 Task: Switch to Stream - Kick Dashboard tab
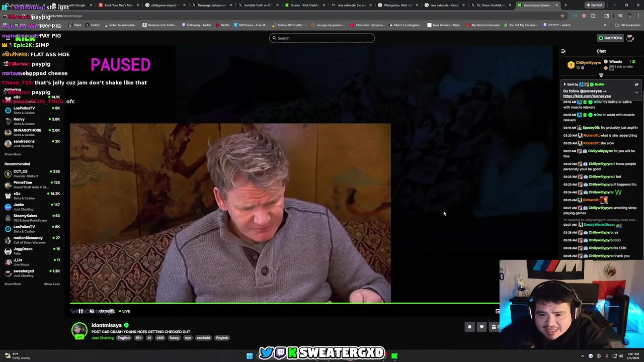tap(305, 5)
